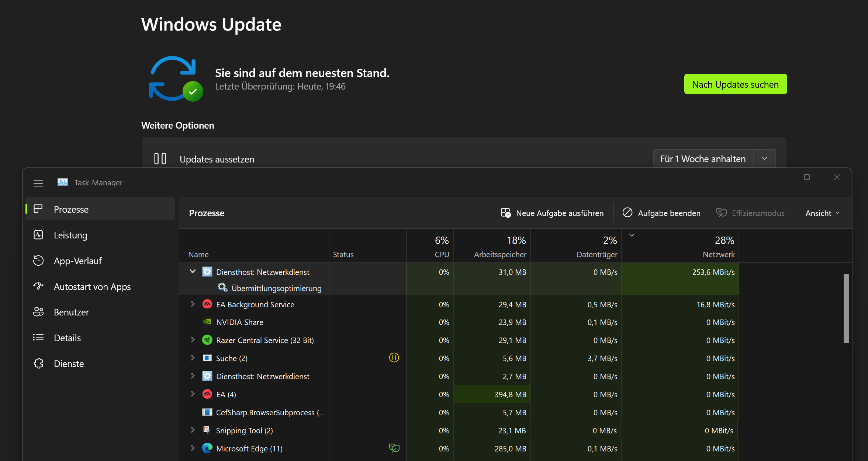Open the Für 1 Woche anhalten dropdown arrow
This screenshot has width=868, height=461.
[764, 158]
